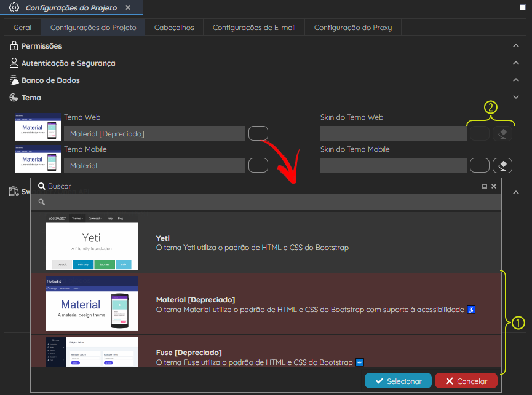Collapse the Tema section chevron
This screenshot has width=532, height=395.
tap(516, 97)
